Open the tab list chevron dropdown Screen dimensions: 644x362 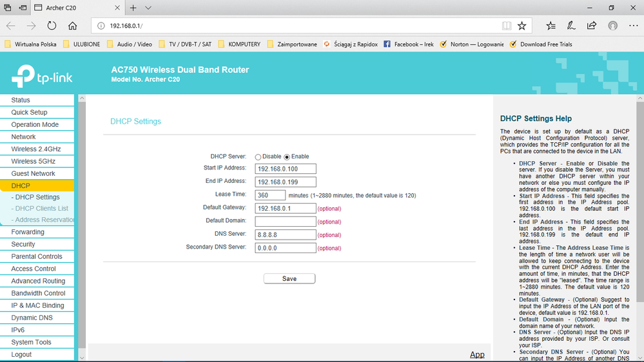[148, 8]
